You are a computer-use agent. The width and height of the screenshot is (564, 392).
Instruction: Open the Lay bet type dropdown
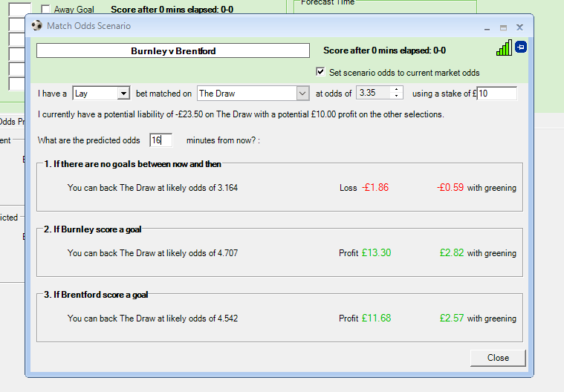coord(123,94)
